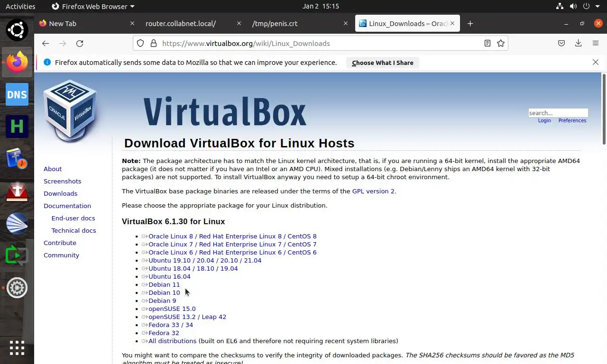This screenshot has width=607, height=364.
Task: Launch the green screen-recorder dock icon
Action: click(17, 255)
